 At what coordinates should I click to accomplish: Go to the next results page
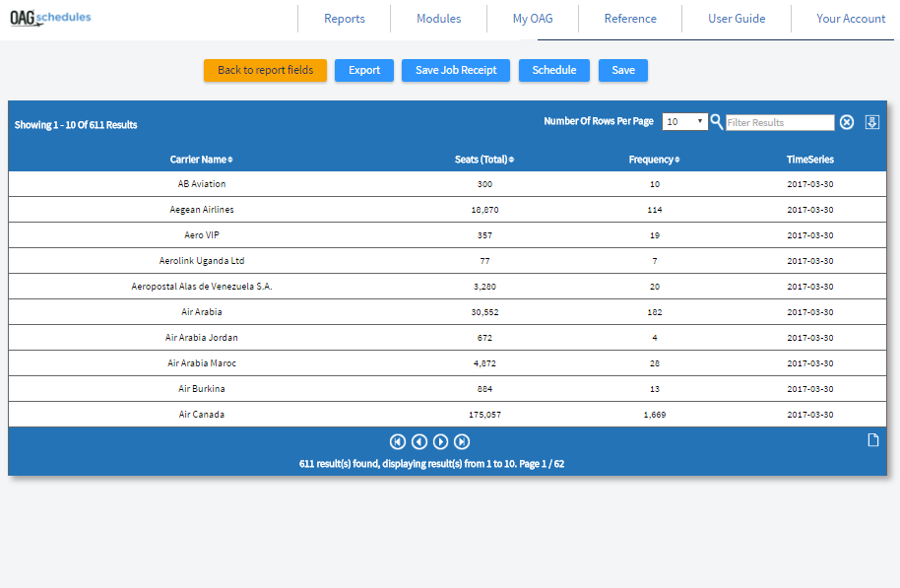(440, 441)
